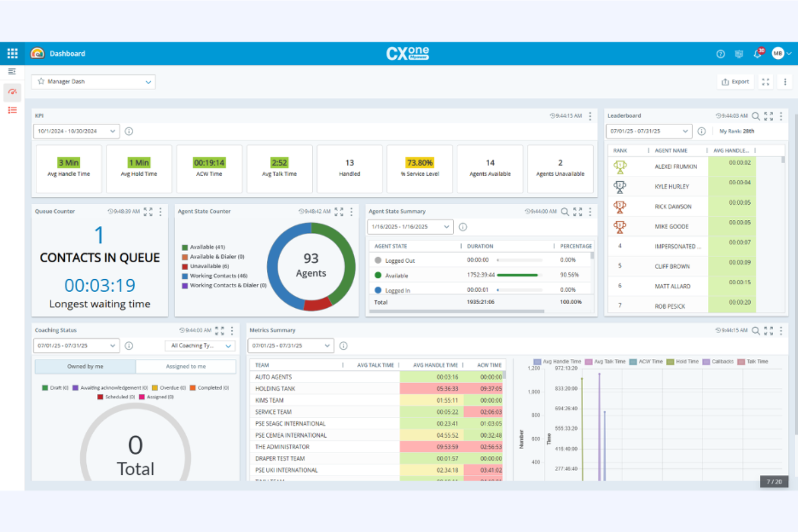The width and height of the screenshot is (798, 532).
Task: Maximize the Agent State Summary widget
Action: point(577,211)
